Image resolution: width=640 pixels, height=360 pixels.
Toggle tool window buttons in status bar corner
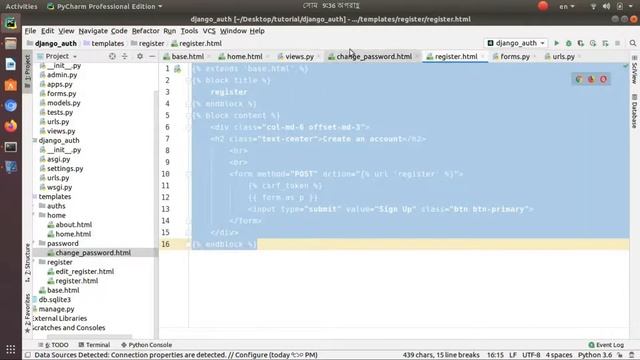(x=28, y=355)
